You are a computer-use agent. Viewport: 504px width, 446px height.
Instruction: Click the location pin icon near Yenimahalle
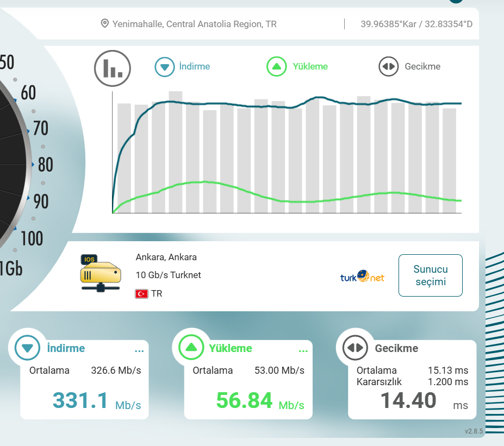tap(104, 23)
